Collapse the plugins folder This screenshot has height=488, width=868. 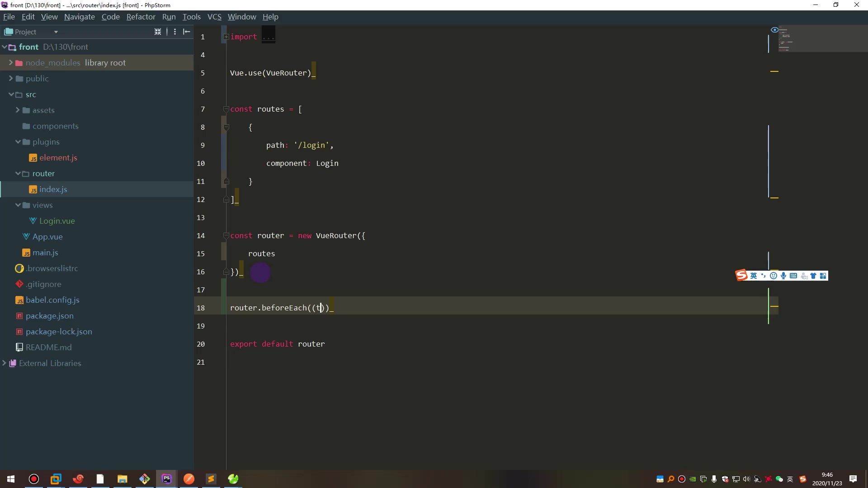click(x=18, y=142)
